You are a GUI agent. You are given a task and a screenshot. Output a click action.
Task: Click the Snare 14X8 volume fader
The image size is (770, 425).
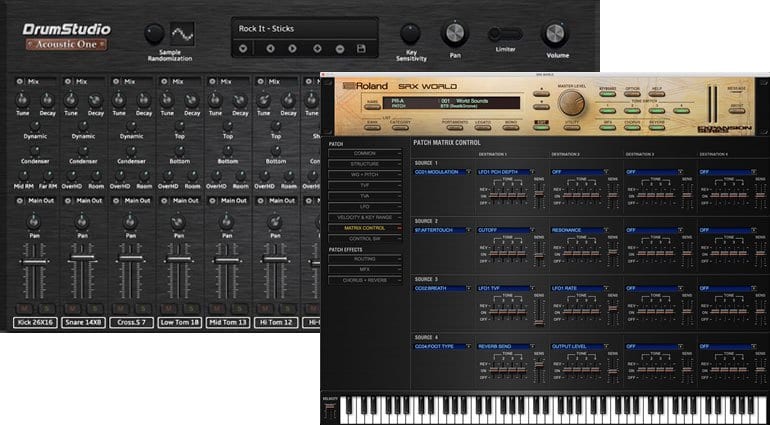pos(82,257)
